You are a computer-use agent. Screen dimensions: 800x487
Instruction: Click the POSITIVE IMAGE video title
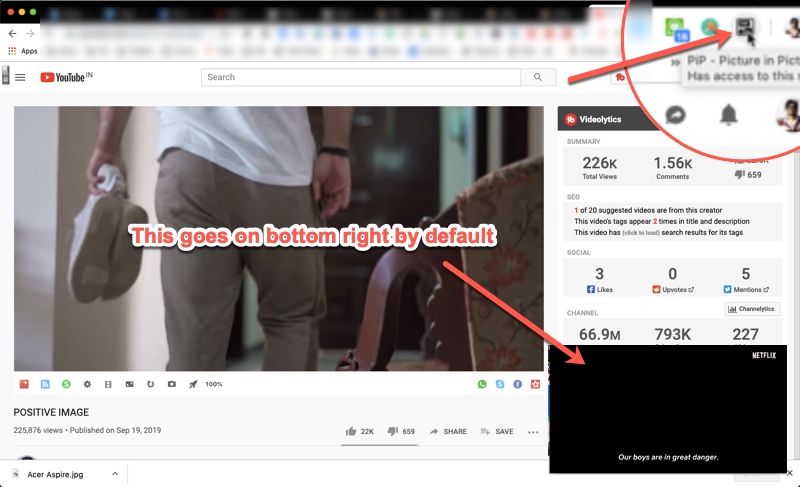[51, 412]
